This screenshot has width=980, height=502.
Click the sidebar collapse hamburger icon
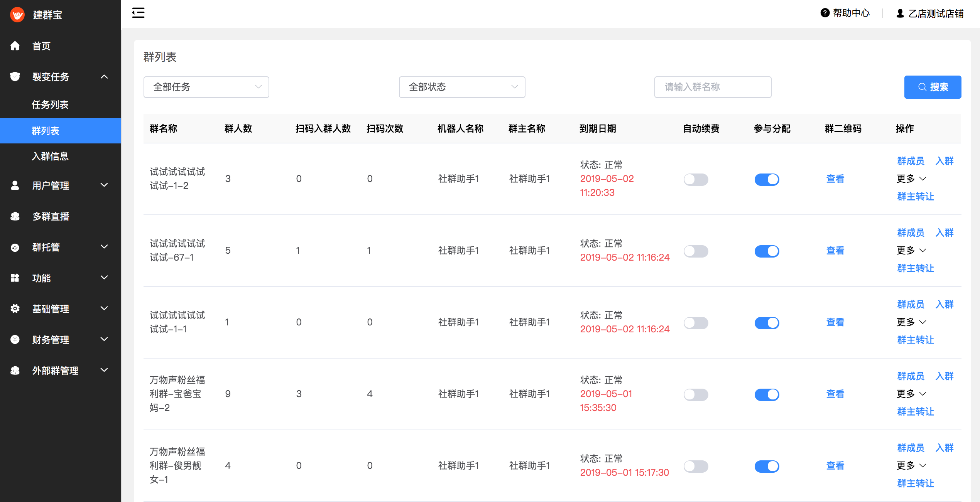(x=138, y=13)
